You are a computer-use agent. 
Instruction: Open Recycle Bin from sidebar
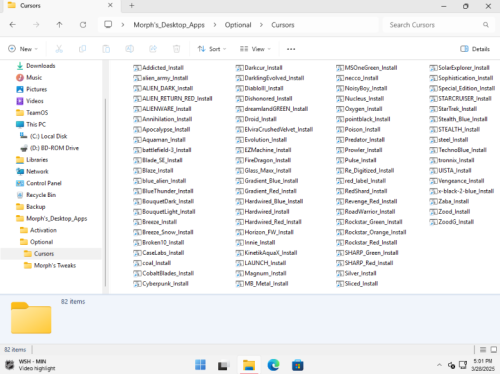pos(41,195)
